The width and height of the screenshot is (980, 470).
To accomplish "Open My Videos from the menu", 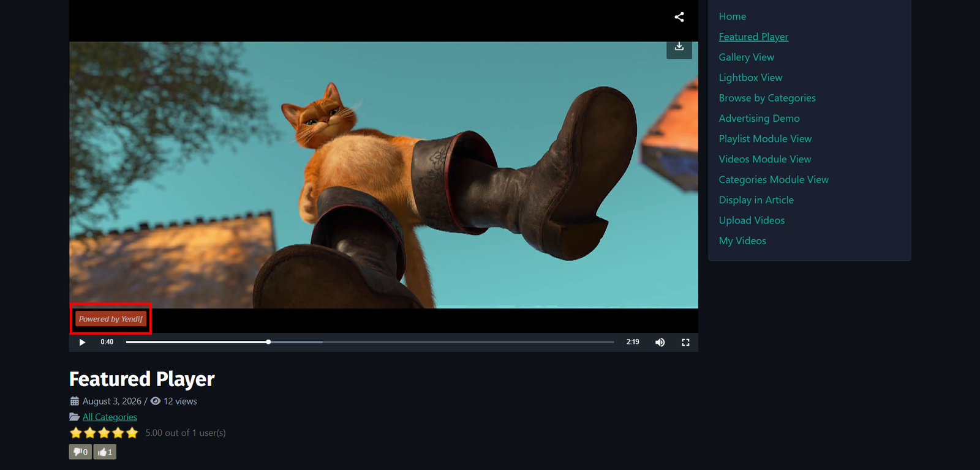I will (742, 241).
